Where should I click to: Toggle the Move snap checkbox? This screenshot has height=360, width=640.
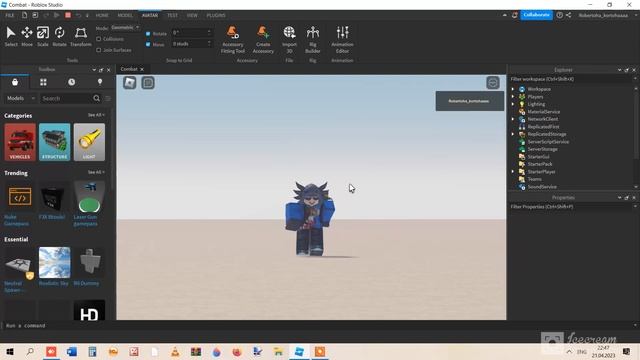pyautogui.click(x=148, y=44)
